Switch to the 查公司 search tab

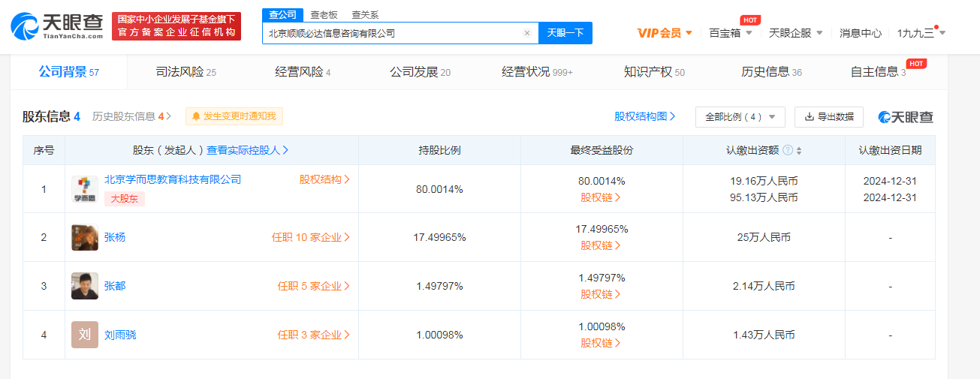pyautogui.click(x=283, y=15)
